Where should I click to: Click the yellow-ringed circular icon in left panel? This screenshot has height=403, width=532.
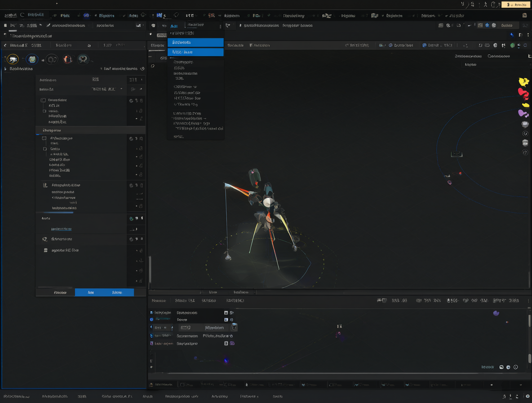coord(13,60)
